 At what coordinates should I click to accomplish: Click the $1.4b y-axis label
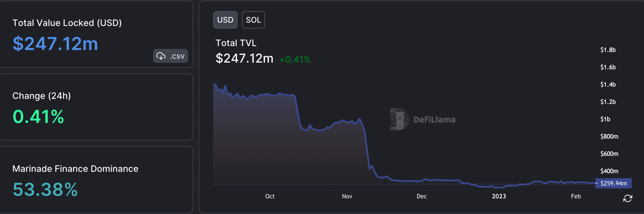coord(608,85)
